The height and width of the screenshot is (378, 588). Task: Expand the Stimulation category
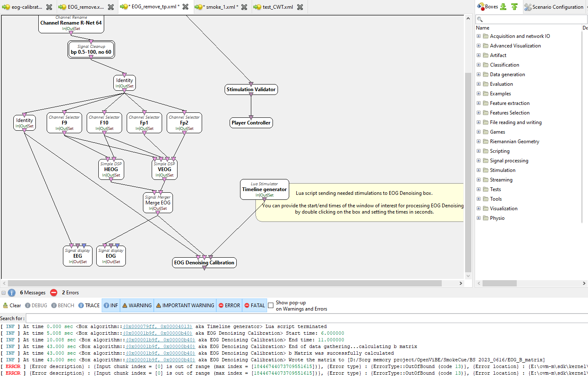point(478,170)
